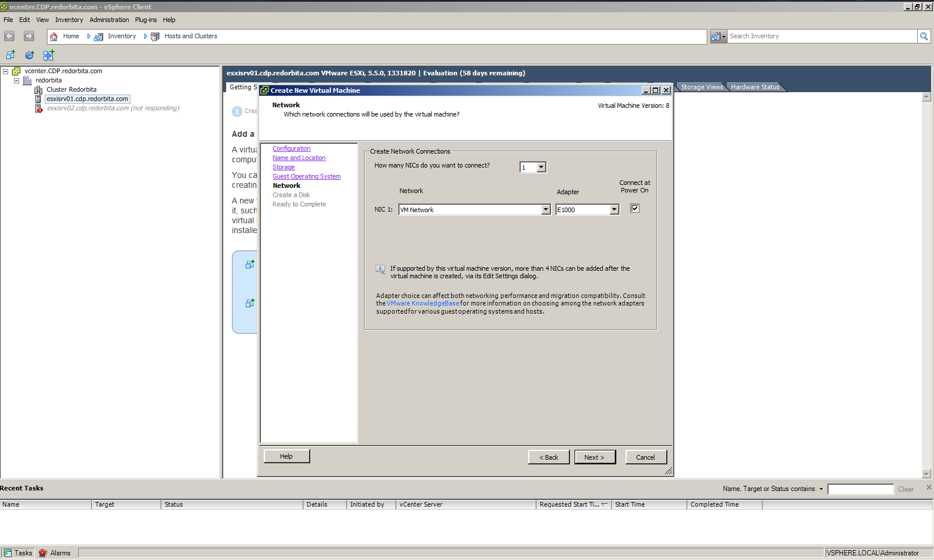The image size is (934, 560).
Task: Open the NIC count dropdown
Action: [541, 168]
